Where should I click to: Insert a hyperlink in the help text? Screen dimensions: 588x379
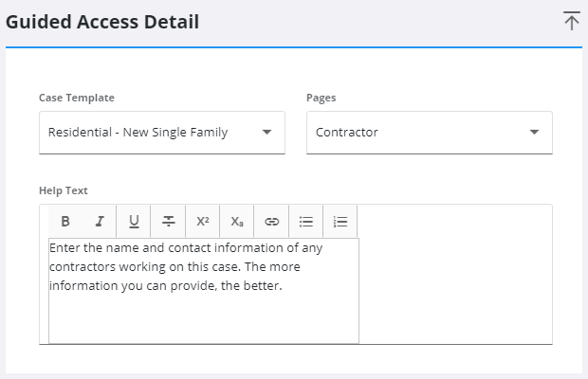coord(271,221)
